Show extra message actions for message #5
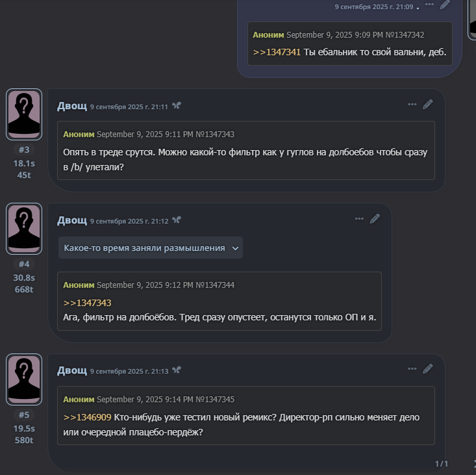Image resolution: width=476 pixels, height=475 pixels. [x=412, y=369]
